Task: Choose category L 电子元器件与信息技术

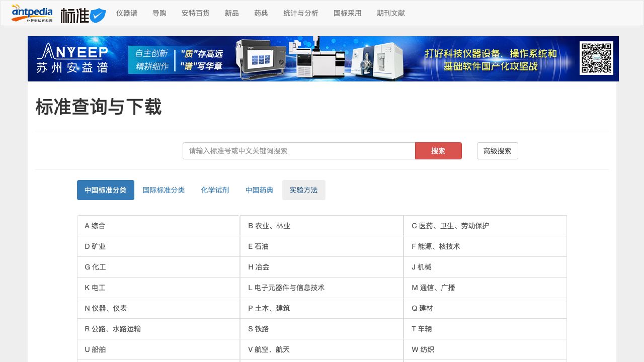Action: [286, 288]
